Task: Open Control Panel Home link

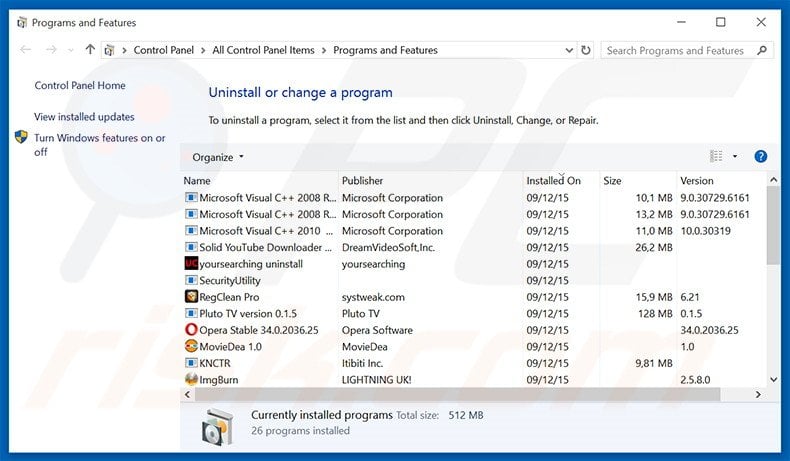Action: 80,86
